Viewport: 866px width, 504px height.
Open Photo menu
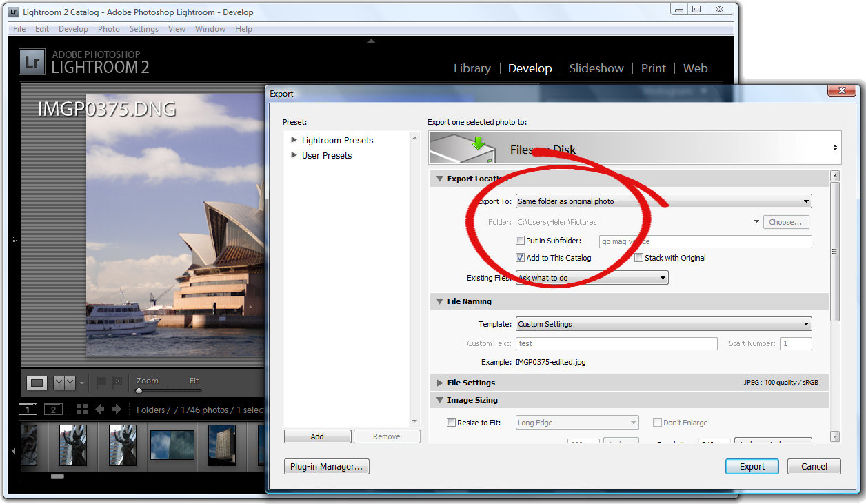pyautogui.click(x=109, y=29)
